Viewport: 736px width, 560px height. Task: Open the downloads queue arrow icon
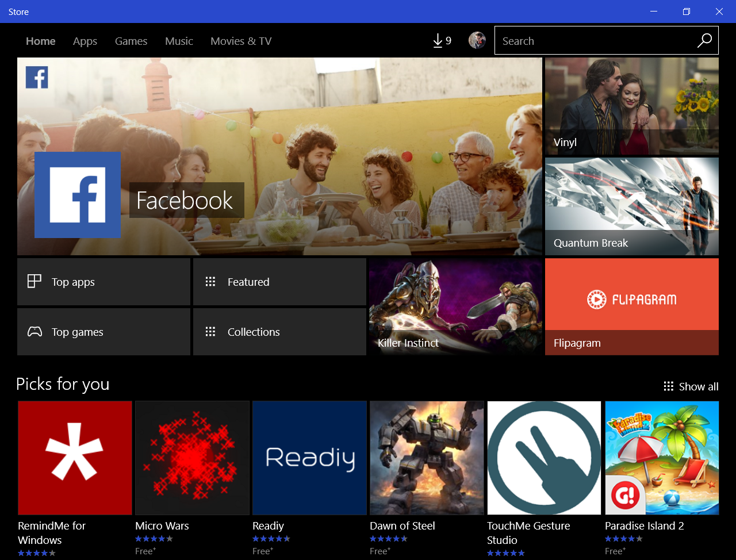(438, 41)
